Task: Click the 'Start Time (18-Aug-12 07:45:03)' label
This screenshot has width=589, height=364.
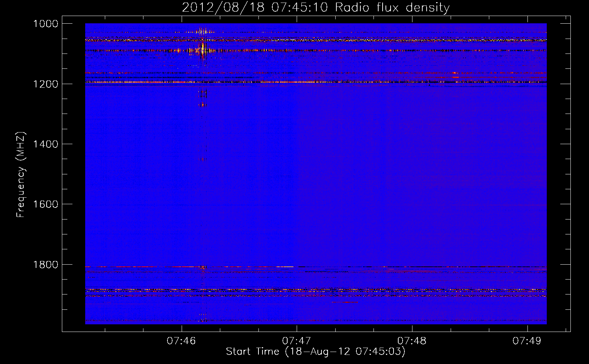Action: [x=316, y=352]
